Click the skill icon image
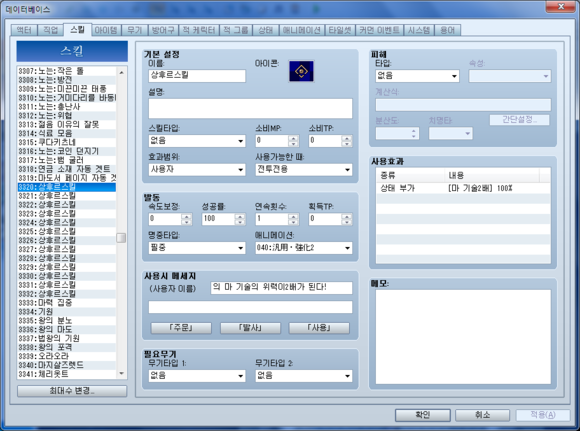 [x=301, y=71]
